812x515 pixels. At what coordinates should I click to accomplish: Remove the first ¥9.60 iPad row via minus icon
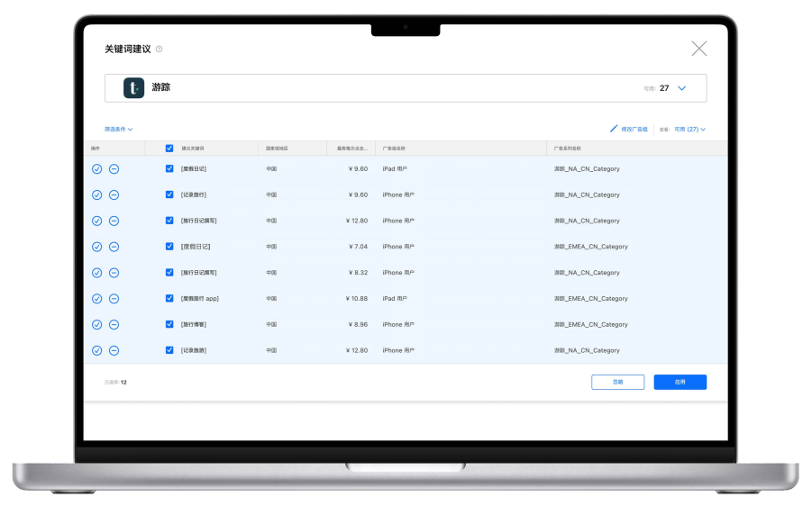point(114,168)
